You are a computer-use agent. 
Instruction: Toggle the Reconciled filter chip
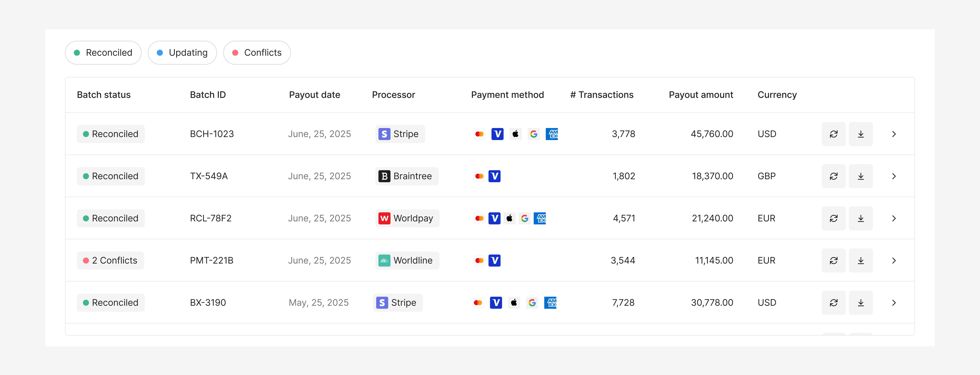coord(103,53)
